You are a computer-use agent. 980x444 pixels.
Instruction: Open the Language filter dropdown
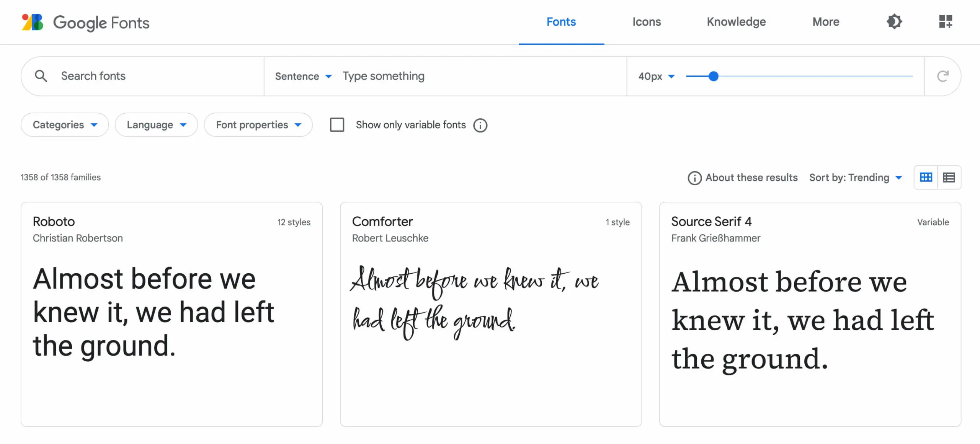(156, 125)
